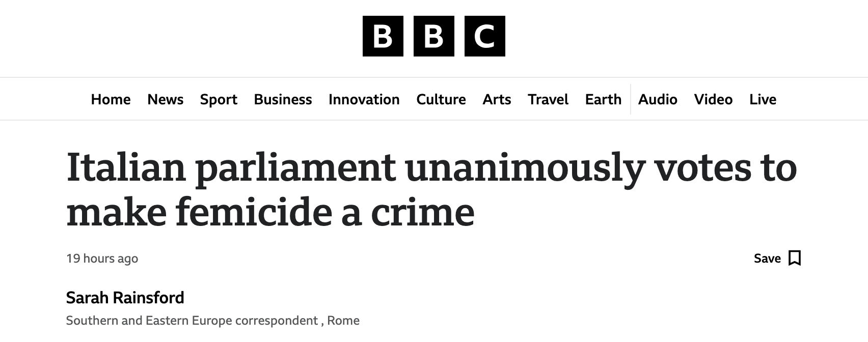
Task: Open the Sport section
Action: 219,99
